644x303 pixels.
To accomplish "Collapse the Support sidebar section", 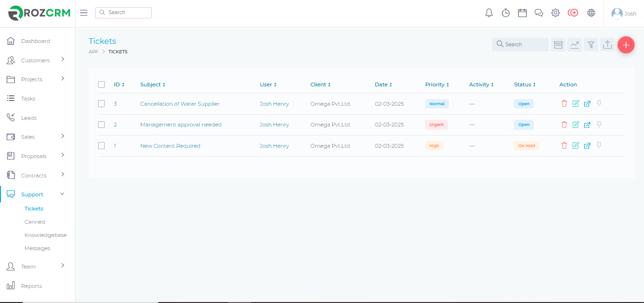I will pos(62,194).
